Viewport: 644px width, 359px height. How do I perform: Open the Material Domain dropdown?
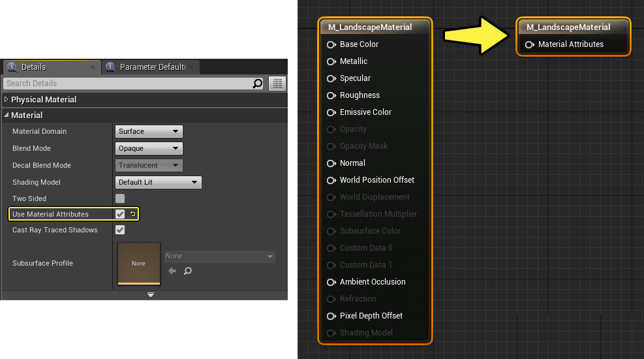149,131
